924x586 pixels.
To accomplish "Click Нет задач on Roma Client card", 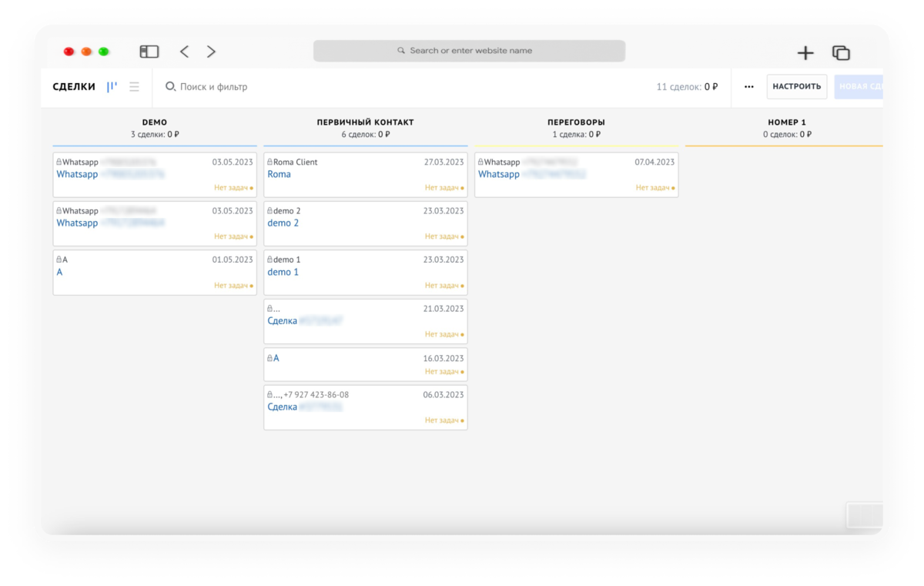I will [x=442, y=188].
